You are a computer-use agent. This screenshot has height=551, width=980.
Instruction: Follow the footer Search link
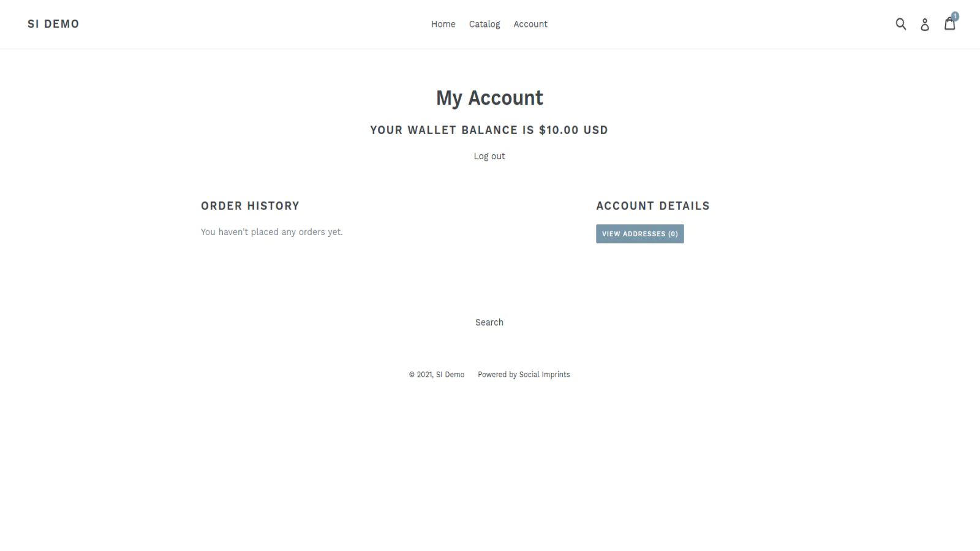(x=489, y=322)
